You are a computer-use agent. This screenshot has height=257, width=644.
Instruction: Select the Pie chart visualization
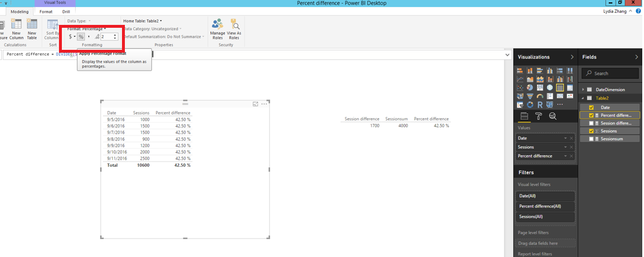[x=530, y=87]
